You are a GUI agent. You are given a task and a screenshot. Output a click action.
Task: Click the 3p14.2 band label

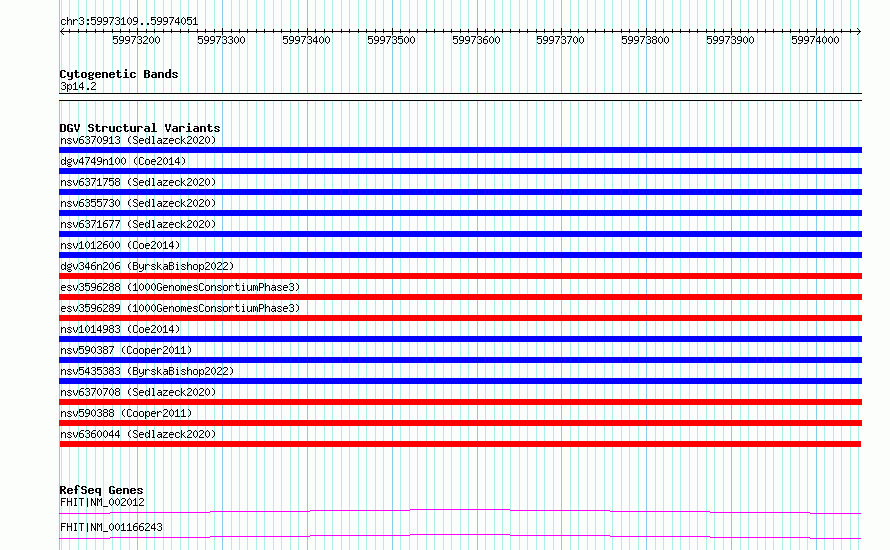(78, 86)
